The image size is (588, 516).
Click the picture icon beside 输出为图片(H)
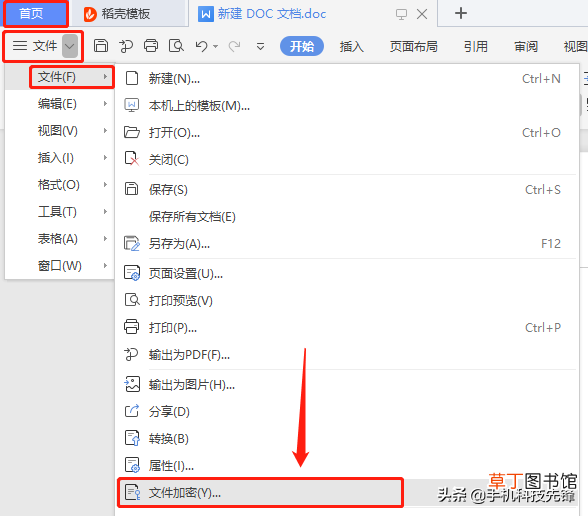click(132, 384)
